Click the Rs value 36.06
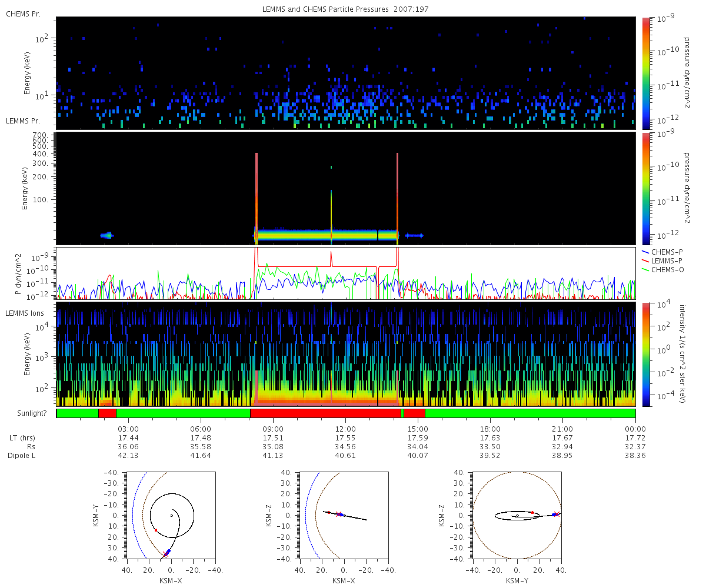This screenshot has width=706, height=588. click(x=128, y=447)
